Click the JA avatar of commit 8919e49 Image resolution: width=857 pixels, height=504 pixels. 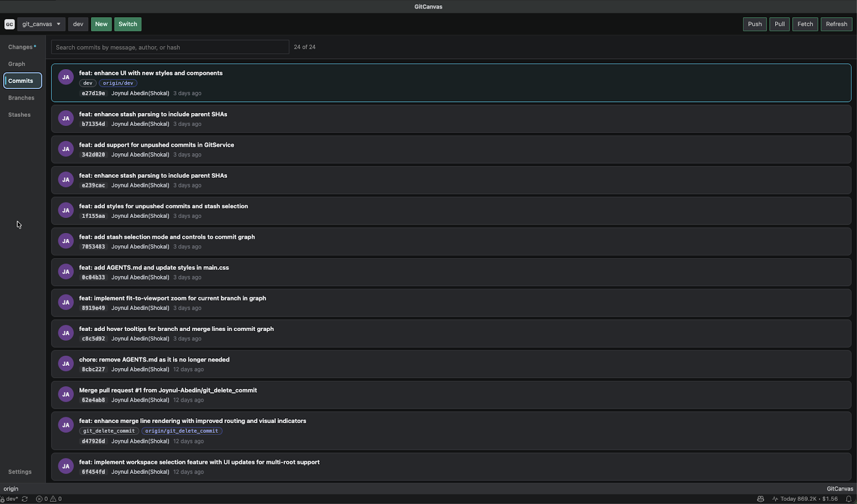coord(66,302)
